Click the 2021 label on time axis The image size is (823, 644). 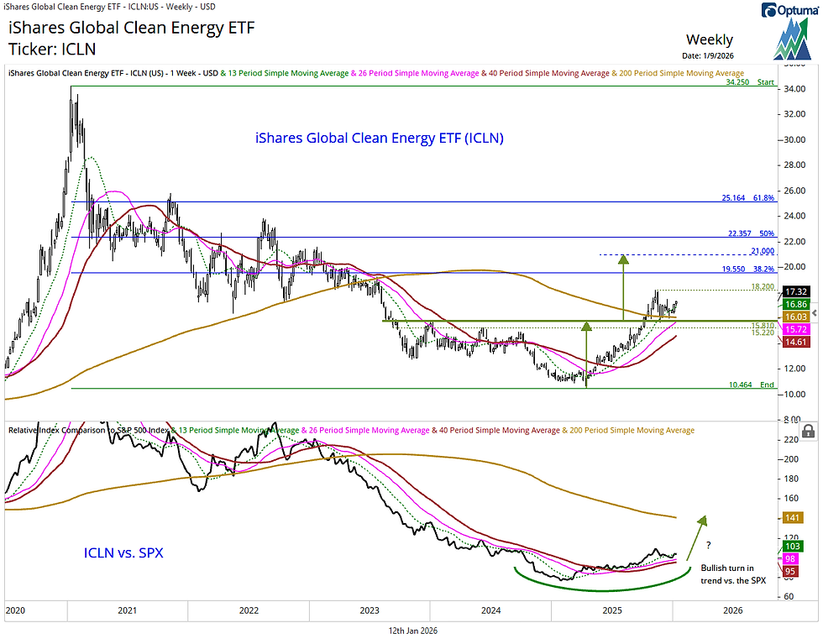point(127,611)
